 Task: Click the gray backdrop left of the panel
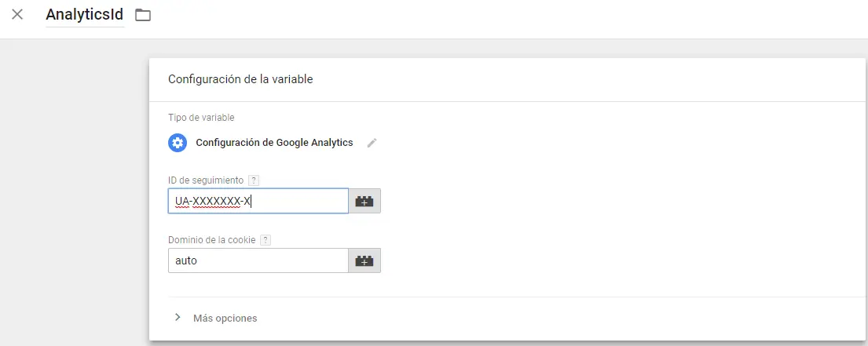[75, 196]
